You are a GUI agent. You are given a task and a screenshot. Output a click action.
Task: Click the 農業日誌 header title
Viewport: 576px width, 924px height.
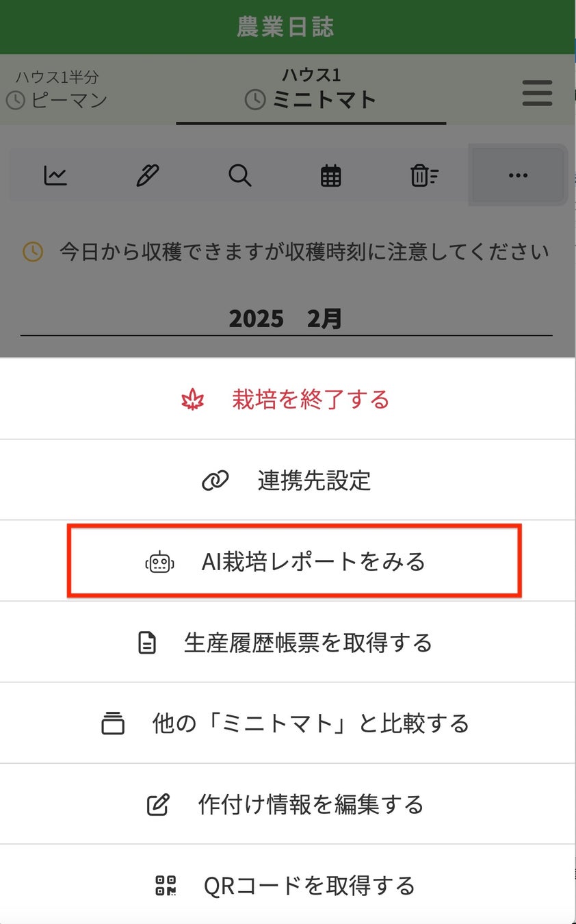pos(285,27)
